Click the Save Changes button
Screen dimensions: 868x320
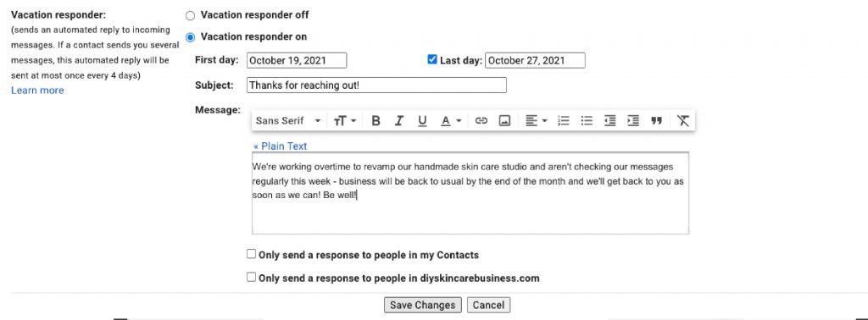tap(422, 305)
